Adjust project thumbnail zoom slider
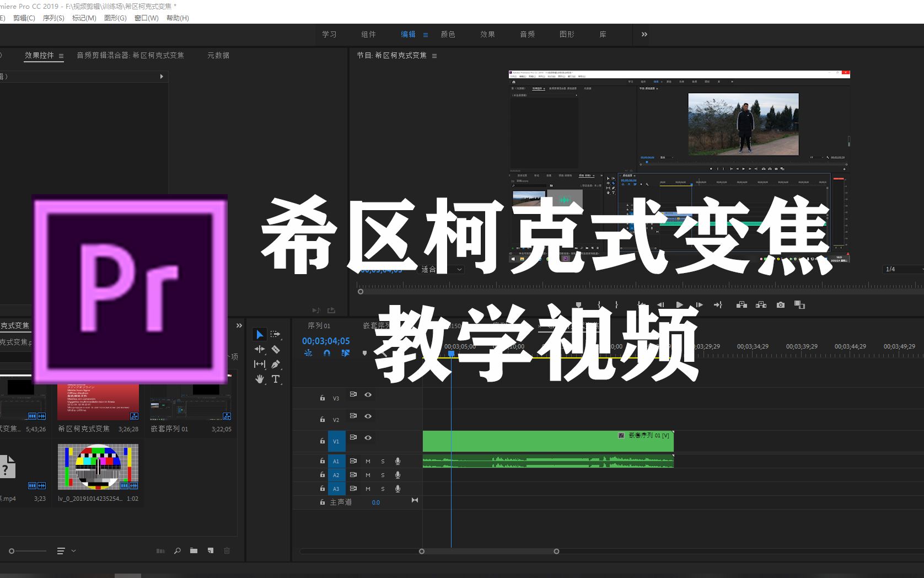 tap(28, 550)
